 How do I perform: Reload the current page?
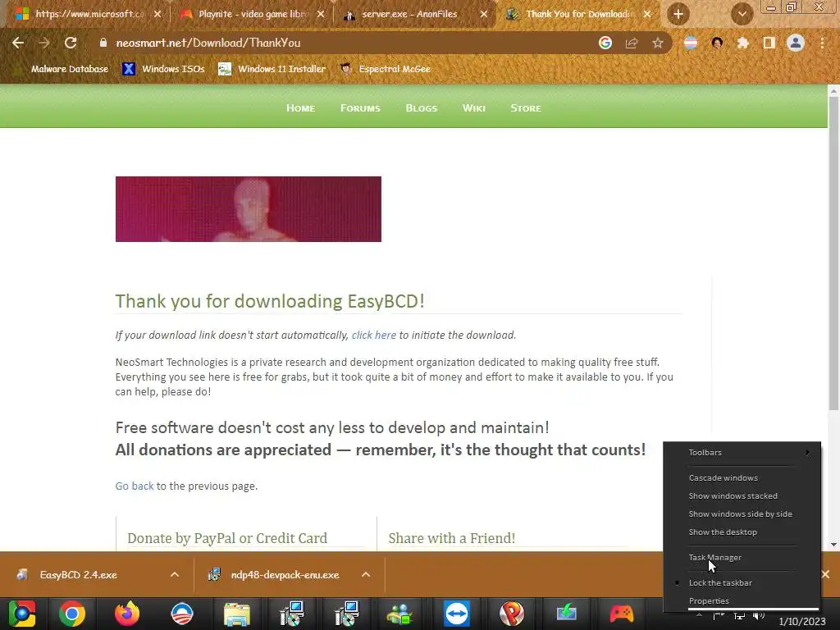click(x=71, y=43)
